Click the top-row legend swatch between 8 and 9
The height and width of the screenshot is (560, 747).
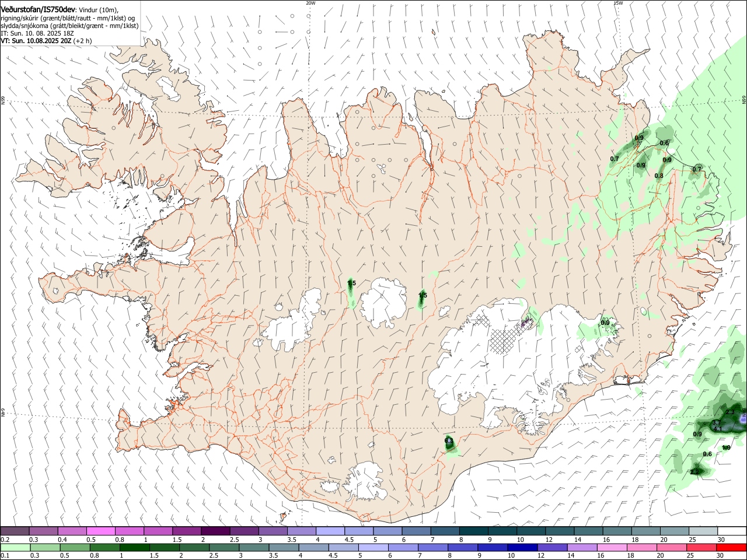(473, 531)
